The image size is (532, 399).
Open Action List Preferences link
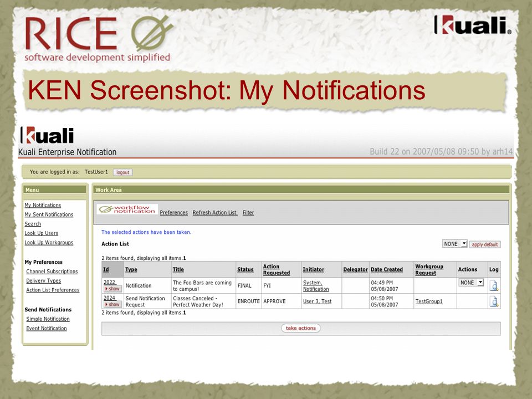click(53, 290)
